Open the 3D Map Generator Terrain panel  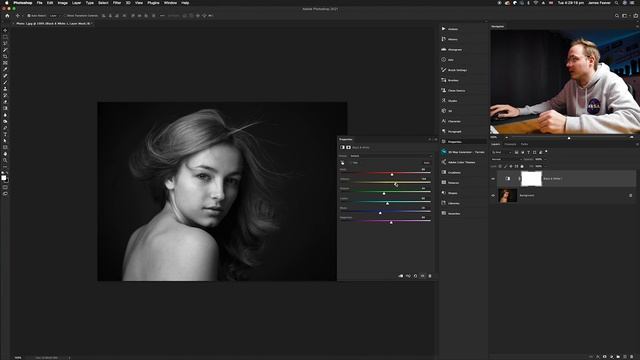coord(463,152)
